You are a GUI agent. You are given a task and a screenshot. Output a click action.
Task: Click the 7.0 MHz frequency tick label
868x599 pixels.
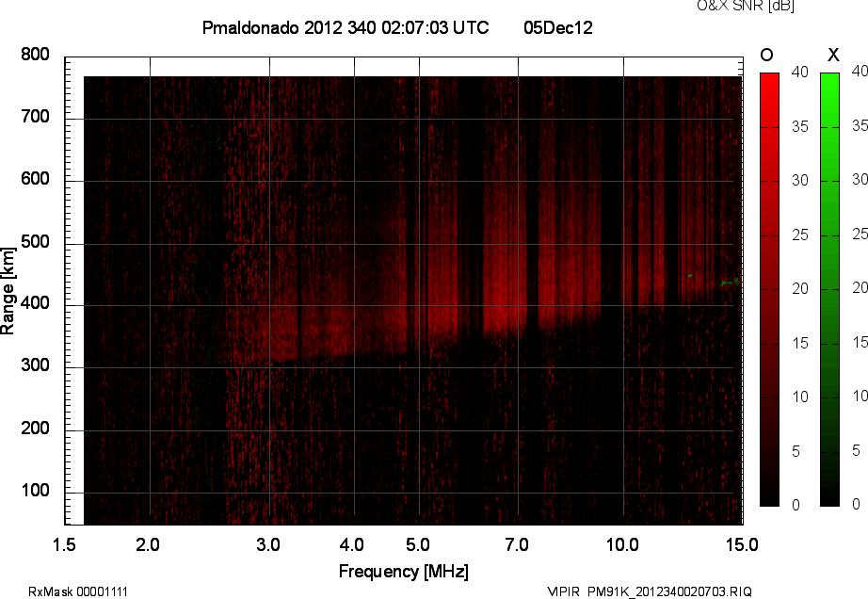517,544
